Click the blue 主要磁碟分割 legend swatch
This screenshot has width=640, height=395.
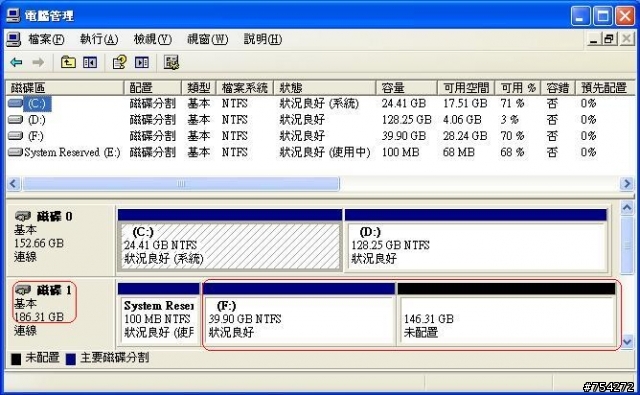coord(71,359)
